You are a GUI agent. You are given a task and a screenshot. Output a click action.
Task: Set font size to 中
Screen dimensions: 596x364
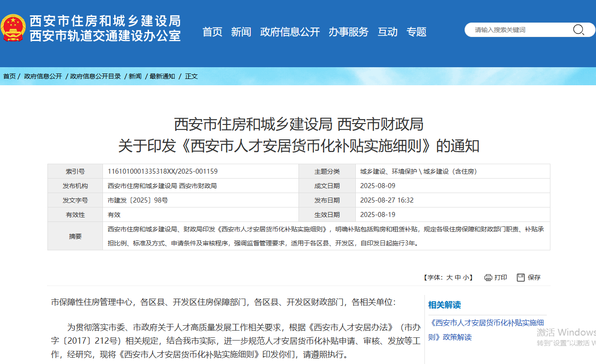(x=457, y=278)
